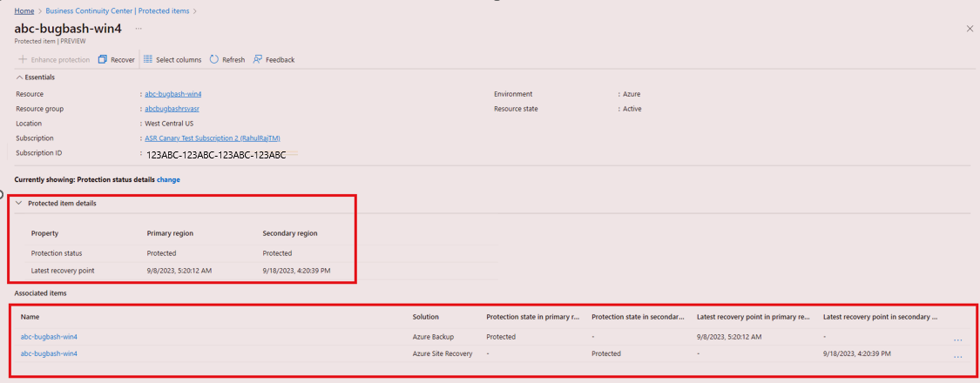Click Protection state in primary region header
The image size is (980, 383).
point(532,318)
